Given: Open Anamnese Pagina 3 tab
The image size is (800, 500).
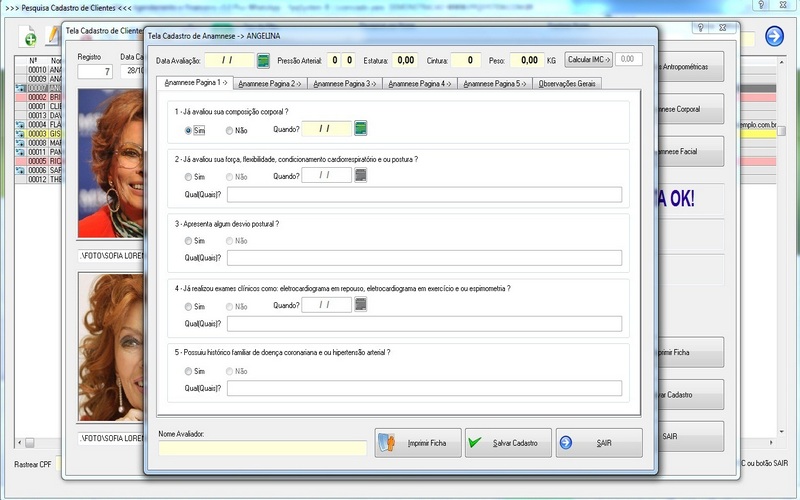Looking at the screenshot, I should tap(344, 84).
